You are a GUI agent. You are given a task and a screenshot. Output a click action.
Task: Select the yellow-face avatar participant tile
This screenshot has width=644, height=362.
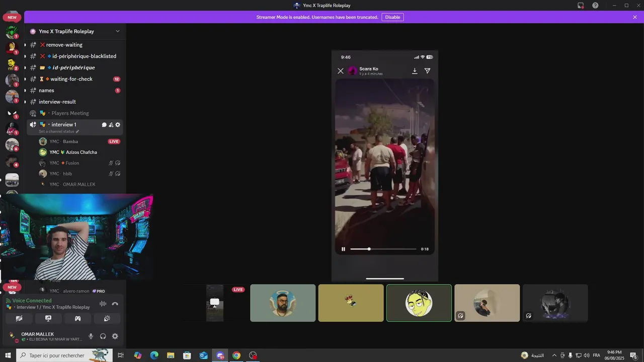pos(419,303)
